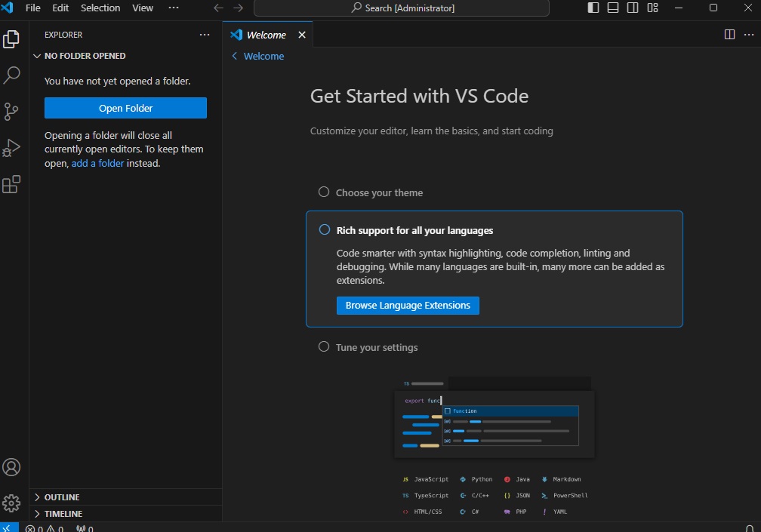Mark 'Rich support for all your languages' step
This screenshot has width=761, height=532.
325,230
